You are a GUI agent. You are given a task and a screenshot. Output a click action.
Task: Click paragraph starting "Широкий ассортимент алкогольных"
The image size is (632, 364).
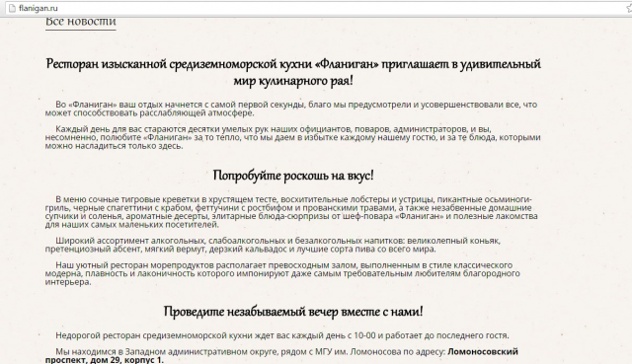(x=273, y=245)
